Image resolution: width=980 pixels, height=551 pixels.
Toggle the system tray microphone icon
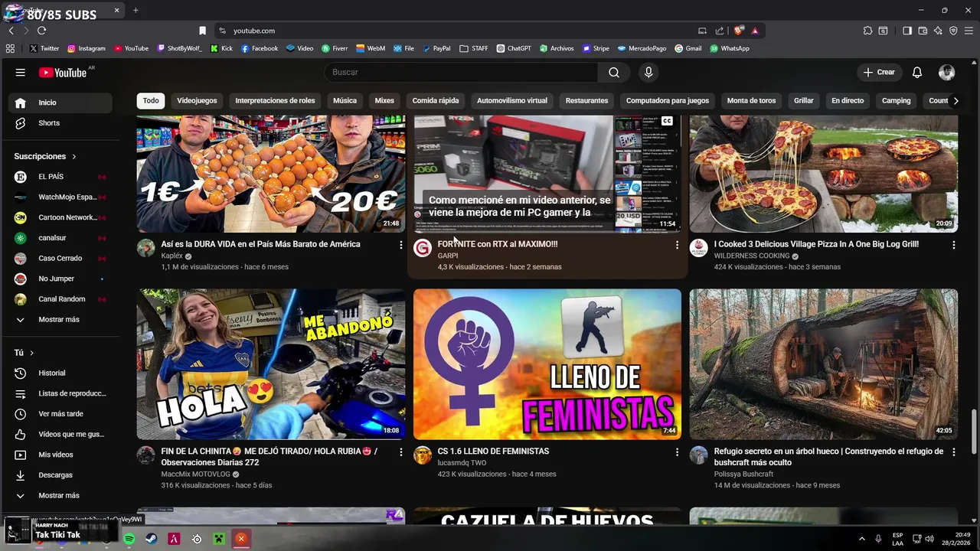(878, 539)
